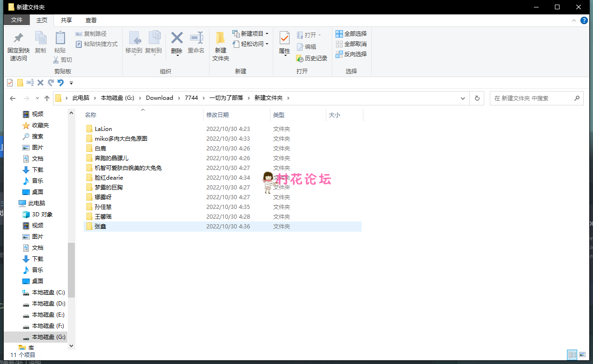
Task: Expand the address bar history dropdown
Action: tap(463, 98)
